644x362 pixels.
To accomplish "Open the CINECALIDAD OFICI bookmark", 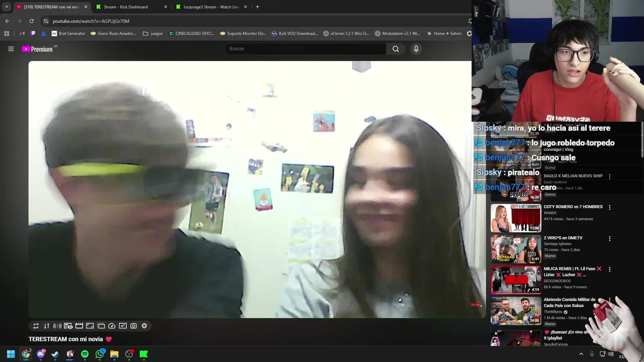I will (x=191, y=34).
